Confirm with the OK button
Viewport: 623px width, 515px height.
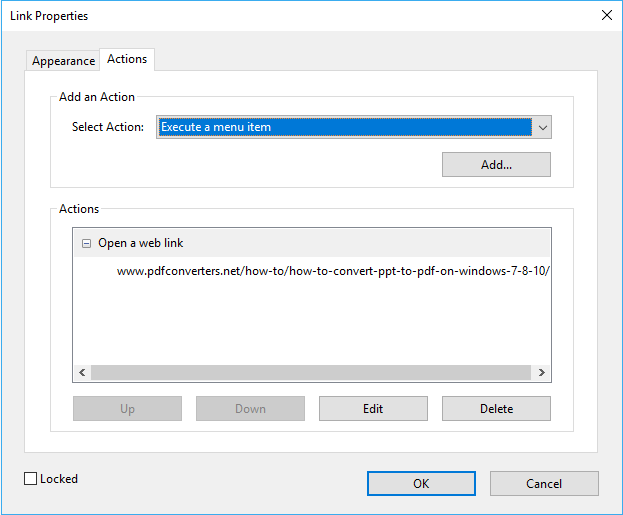tap(421, 484)
